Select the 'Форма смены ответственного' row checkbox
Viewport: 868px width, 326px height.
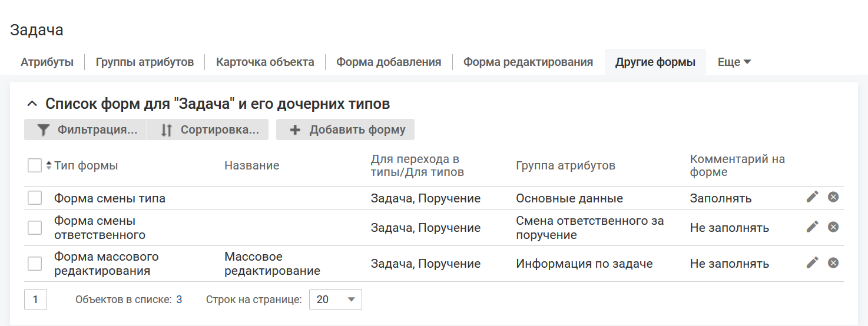(x=35, y=228)
